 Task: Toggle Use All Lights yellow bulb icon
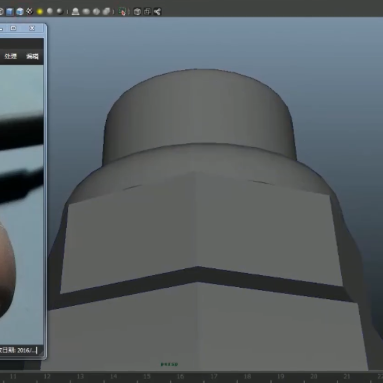40,12
